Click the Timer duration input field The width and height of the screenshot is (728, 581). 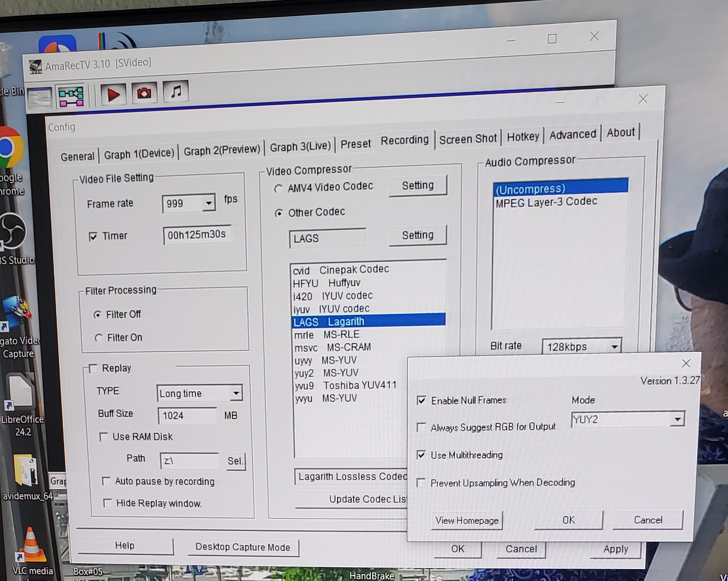[197, 235]
